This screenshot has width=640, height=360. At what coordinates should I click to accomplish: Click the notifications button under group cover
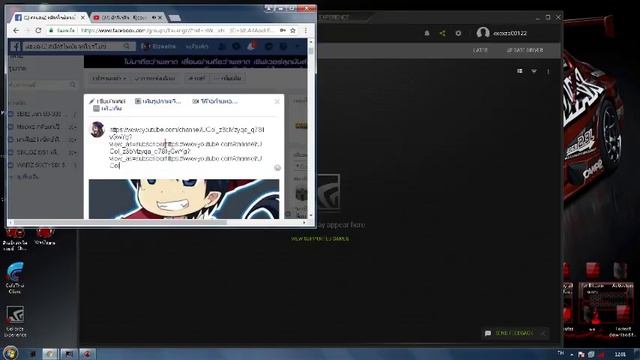pyautogui.click(x=156, y=78)
